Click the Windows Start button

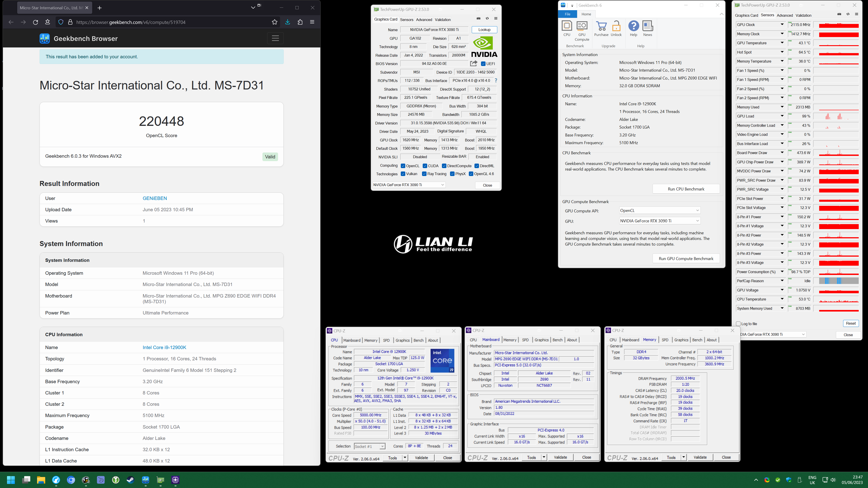tap(11, 480)
